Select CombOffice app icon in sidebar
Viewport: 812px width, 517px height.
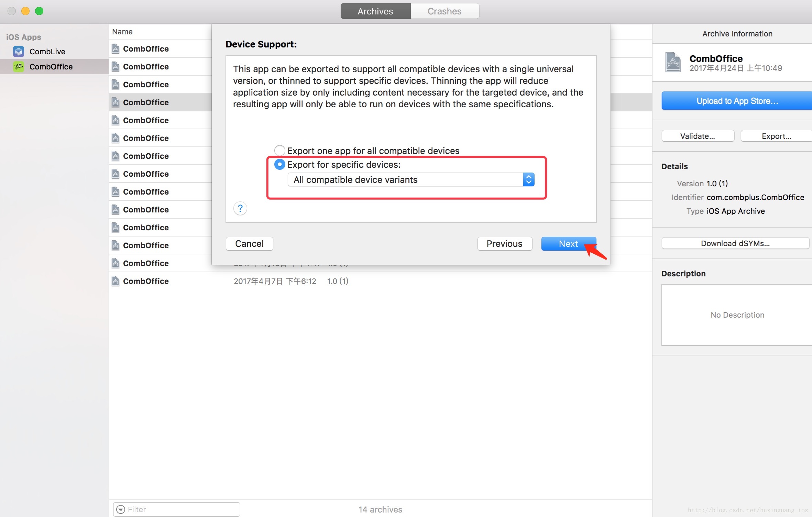19,67
